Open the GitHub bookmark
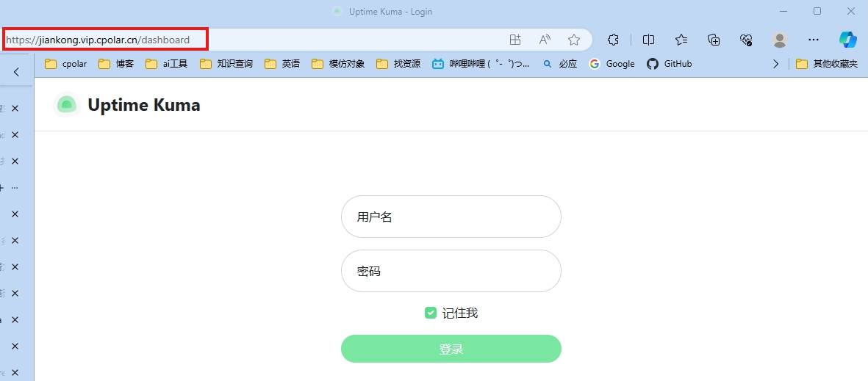The image size is (868, 381). [670, 64]
